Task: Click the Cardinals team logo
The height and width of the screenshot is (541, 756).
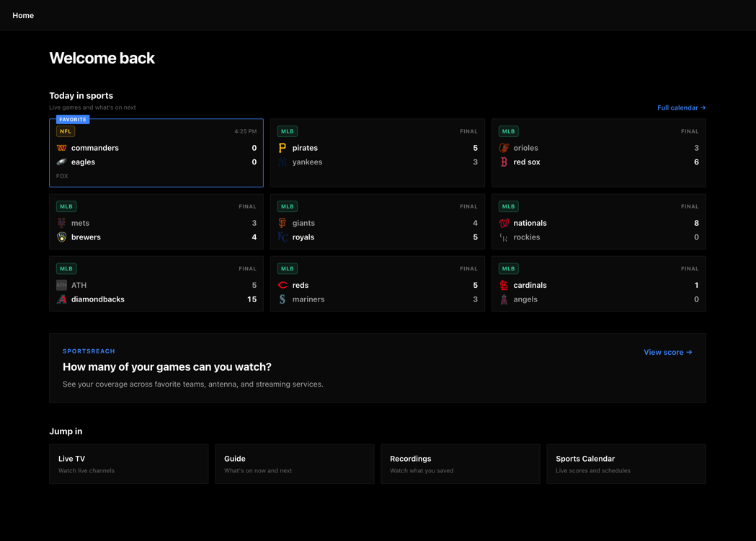Action: pyautogui.click(x=504, y=285)
